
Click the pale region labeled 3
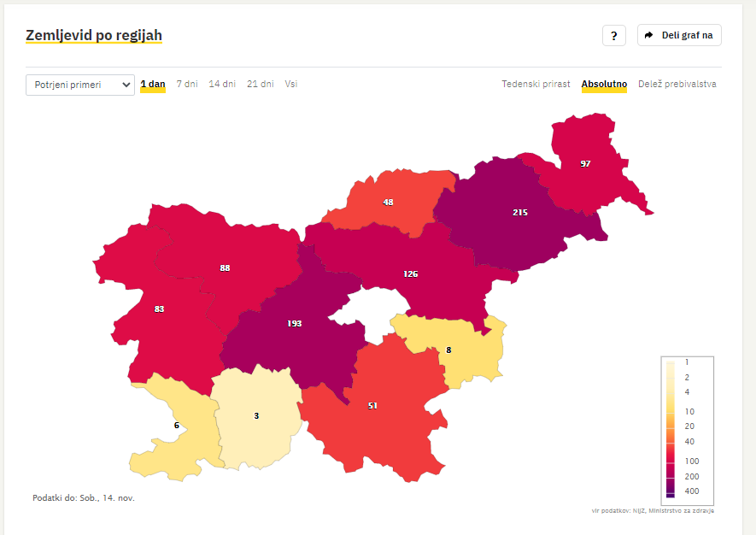tap(256, 416)
